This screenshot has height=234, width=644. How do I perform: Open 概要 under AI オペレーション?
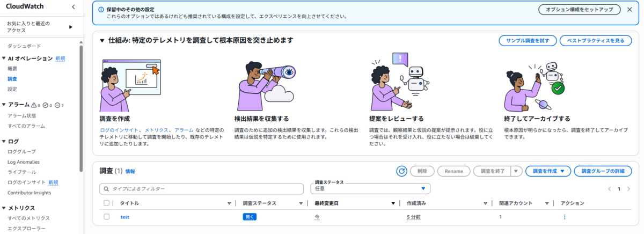coord(12,69)
